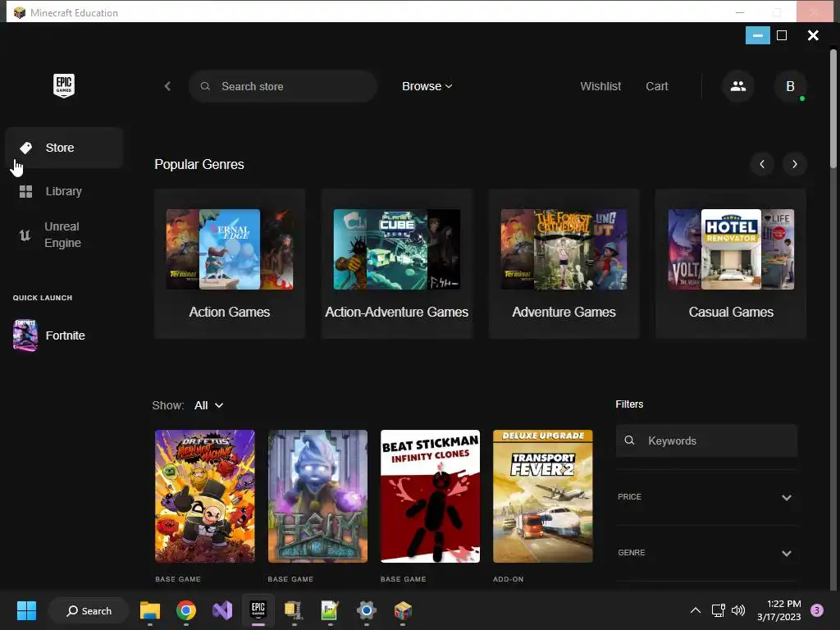Select Library in the sidebar
The image size is (840, 630).
point(64,191)
